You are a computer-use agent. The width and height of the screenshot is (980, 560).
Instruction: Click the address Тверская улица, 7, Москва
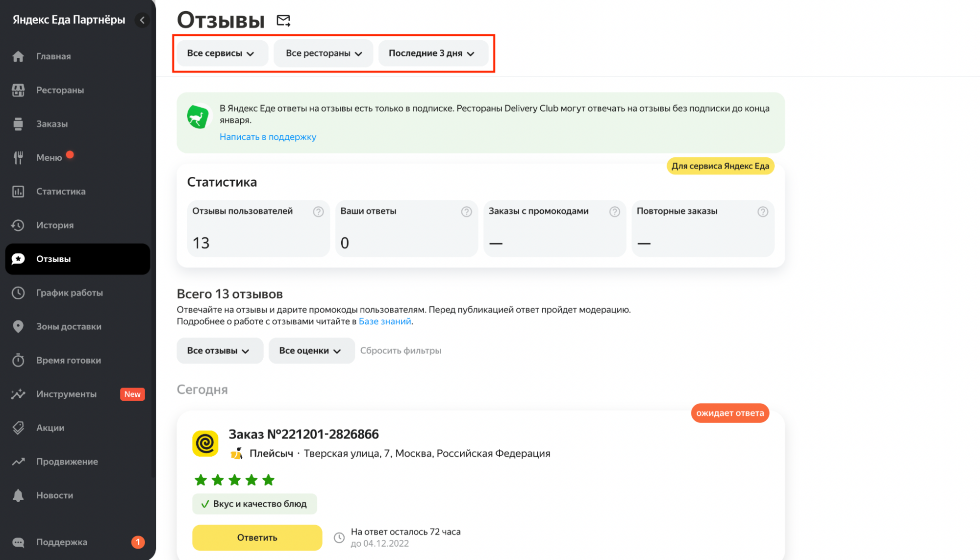(x=427, y=454)
